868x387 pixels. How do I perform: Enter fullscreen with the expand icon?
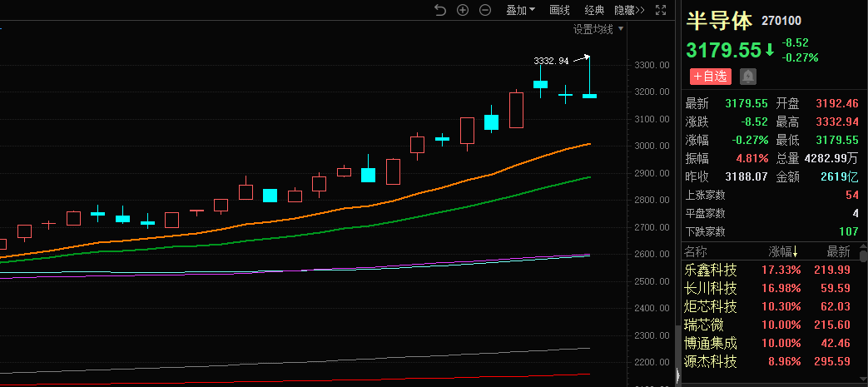pyautogui.click(x=661, y=10)
